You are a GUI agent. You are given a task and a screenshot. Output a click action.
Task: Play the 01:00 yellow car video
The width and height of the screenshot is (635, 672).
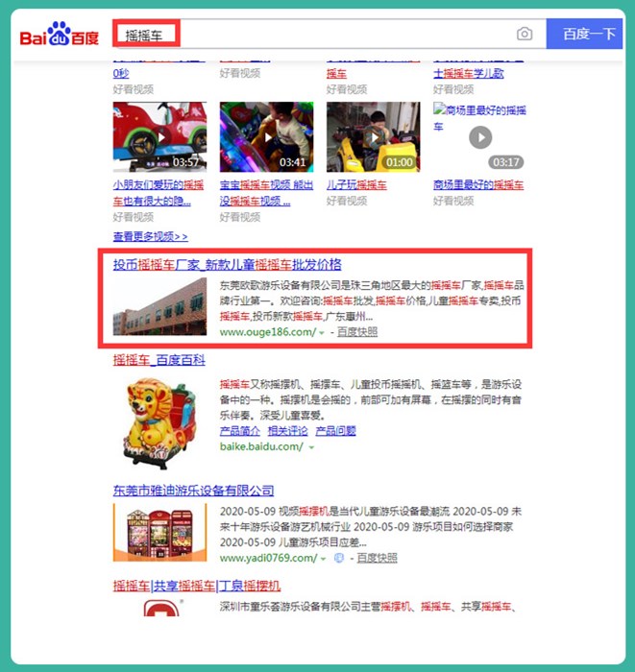coord(373,136)
